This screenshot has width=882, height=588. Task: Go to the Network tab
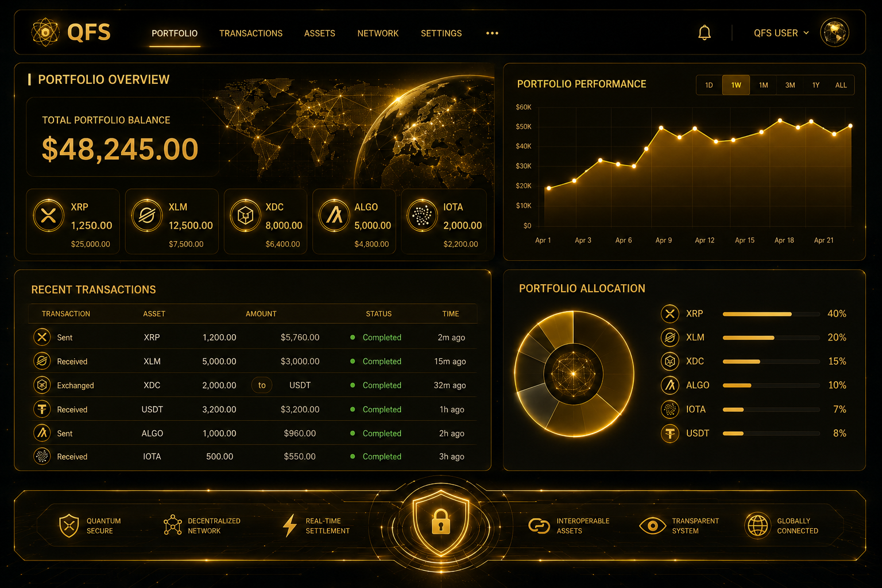378,33
